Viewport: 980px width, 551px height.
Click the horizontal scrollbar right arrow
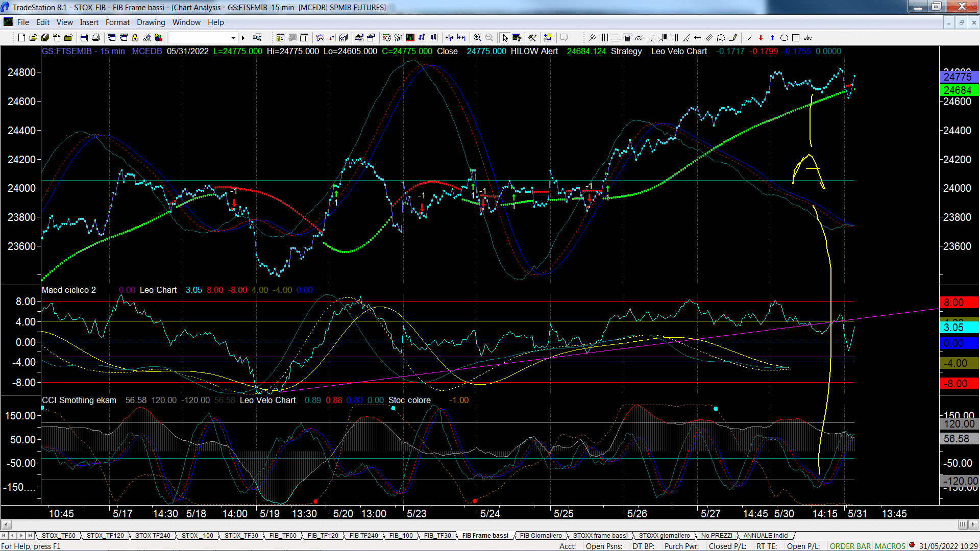[973, 524]
